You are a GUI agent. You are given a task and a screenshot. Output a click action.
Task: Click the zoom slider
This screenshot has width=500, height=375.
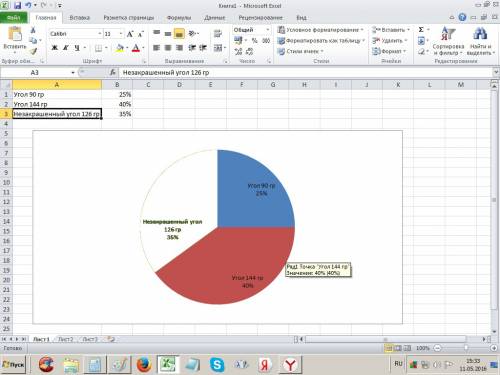[466, 348]
